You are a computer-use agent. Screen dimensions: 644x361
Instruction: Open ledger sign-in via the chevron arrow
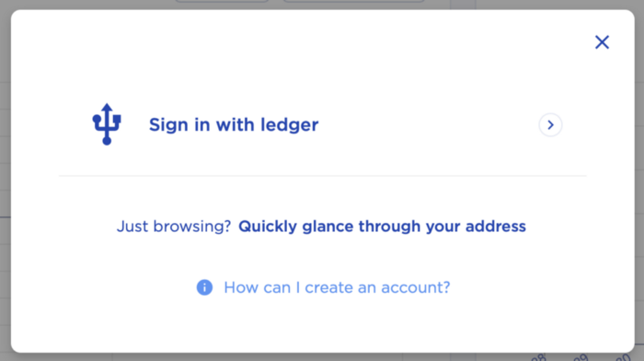click(550, 124)
